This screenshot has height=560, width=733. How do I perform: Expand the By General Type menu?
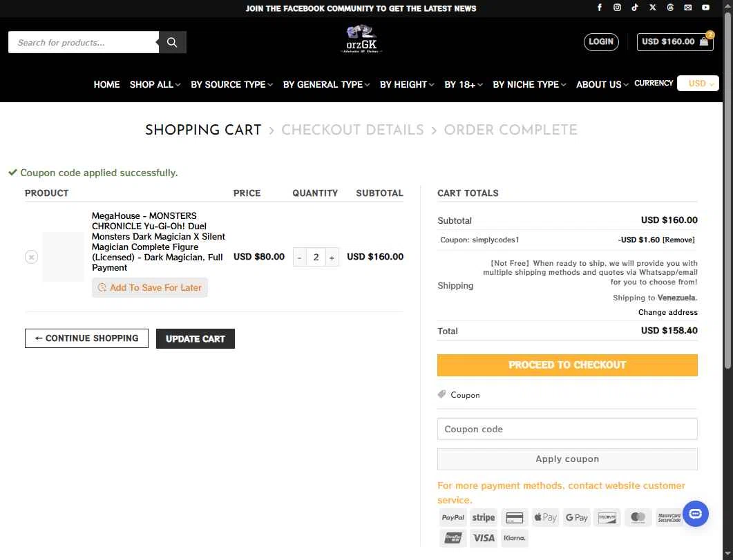pos(326,84)
